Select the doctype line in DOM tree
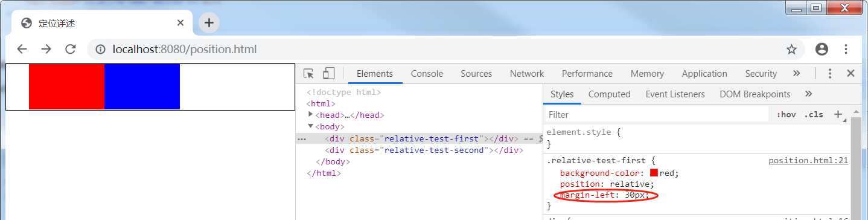Screen dimensions: 868x220 point(343,92)
